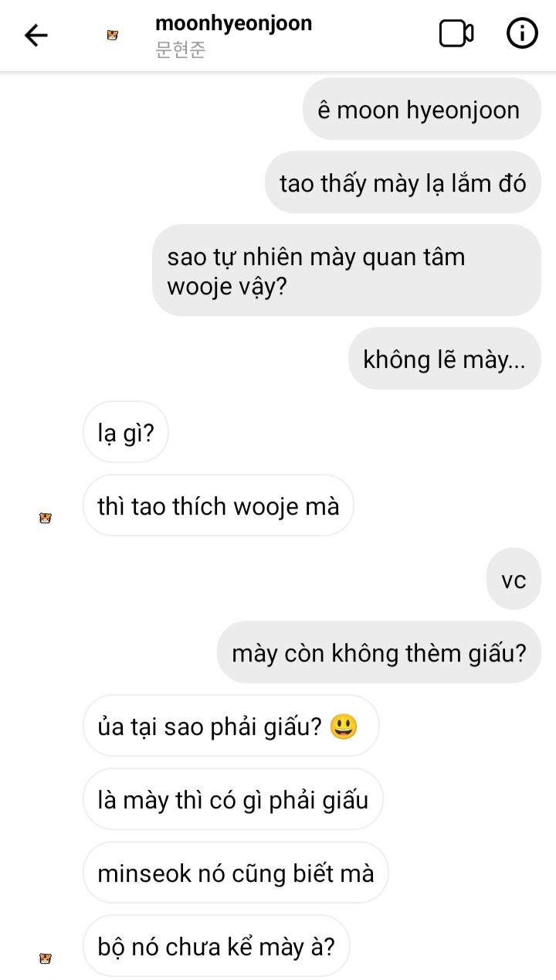Tap the avatar beside 'thì tao thích wooje mà'
The image size is (556, 980).
(45, 519)
